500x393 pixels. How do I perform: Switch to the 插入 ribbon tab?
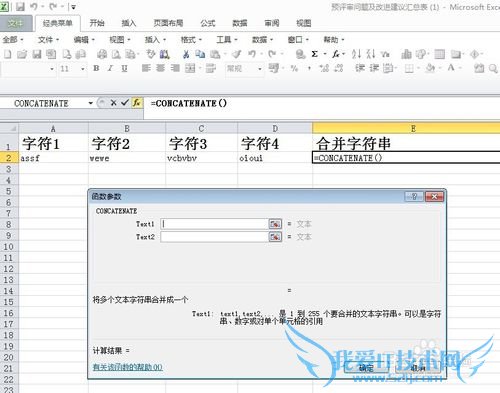click(129, 23)
